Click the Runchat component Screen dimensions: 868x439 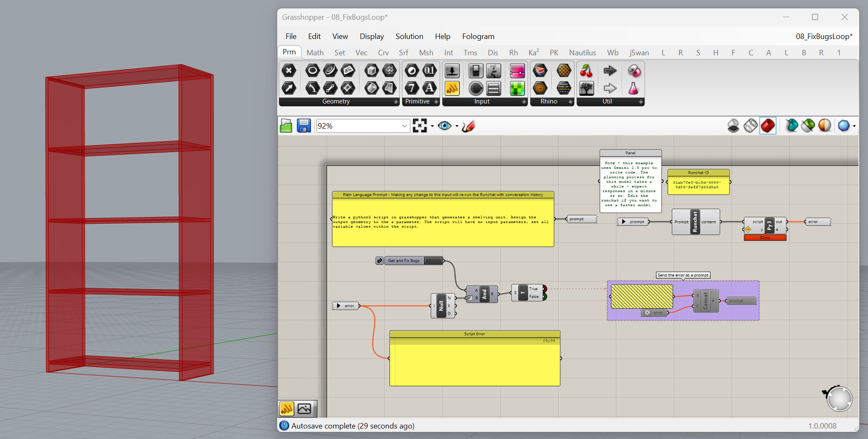click(x=695, y=222)
